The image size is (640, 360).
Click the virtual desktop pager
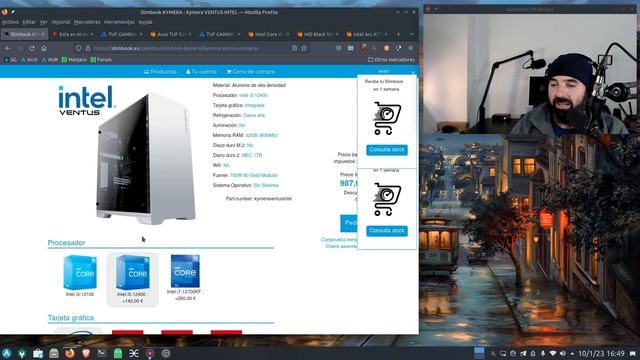pyautogui.click(x=479, y=353)
